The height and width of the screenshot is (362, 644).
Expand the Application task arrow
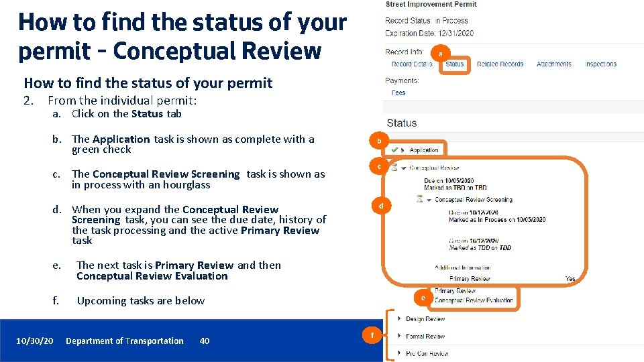(x=402, y=150)
